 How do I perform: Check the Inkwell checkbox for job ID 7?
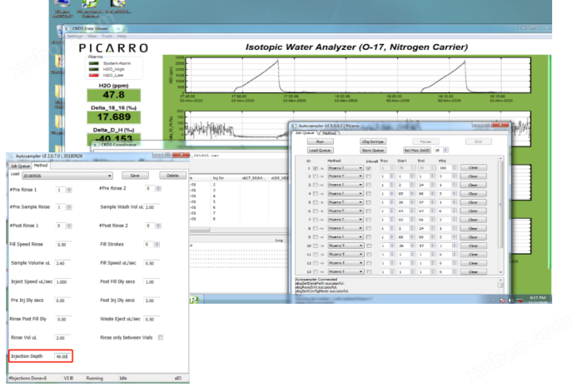point(369,220)
